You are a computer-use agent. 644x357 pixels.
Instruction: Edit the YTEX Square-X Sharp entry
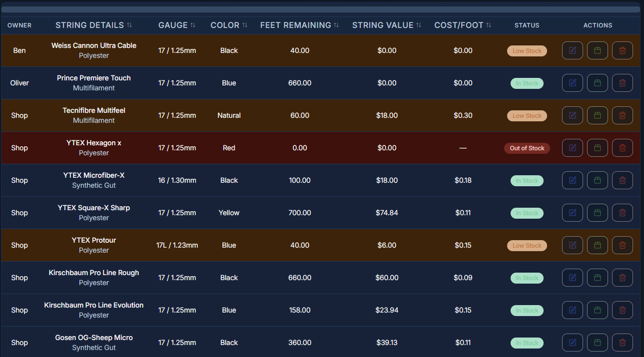coord(573,213)
